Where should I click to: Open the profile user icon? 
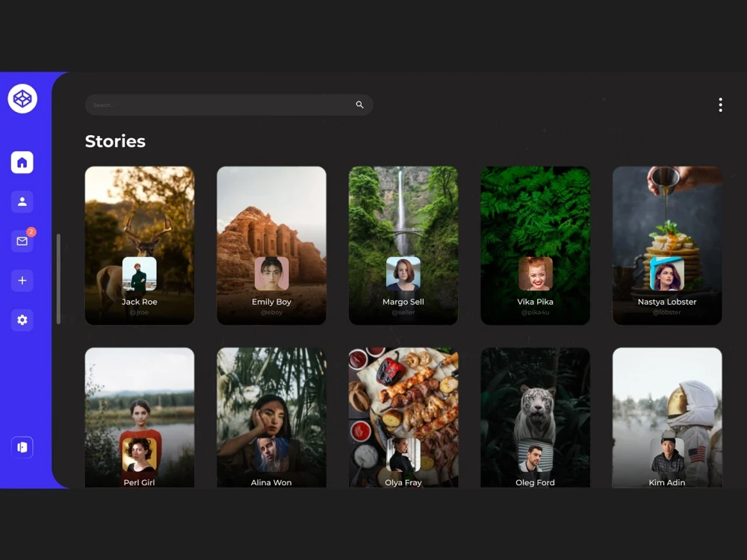tap(22, 202)
